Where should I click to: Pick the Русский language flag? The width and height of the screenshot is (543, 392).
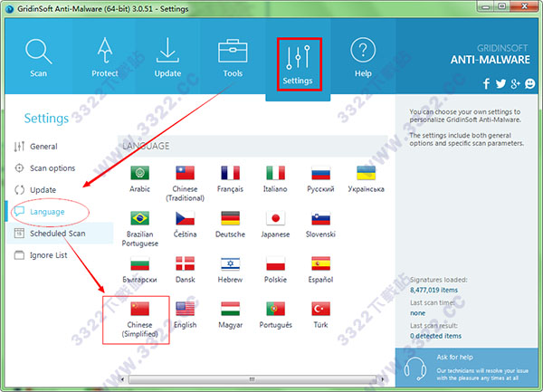coord(320,173)
